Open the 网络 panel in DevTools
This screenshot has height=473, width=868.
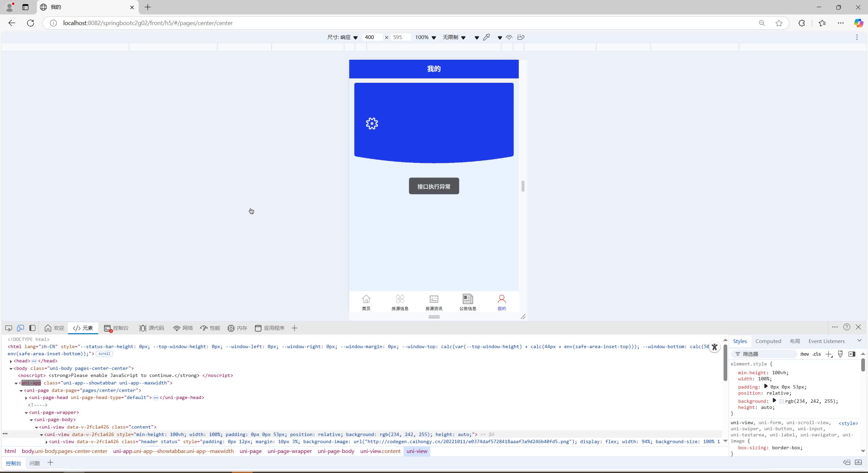183,328
